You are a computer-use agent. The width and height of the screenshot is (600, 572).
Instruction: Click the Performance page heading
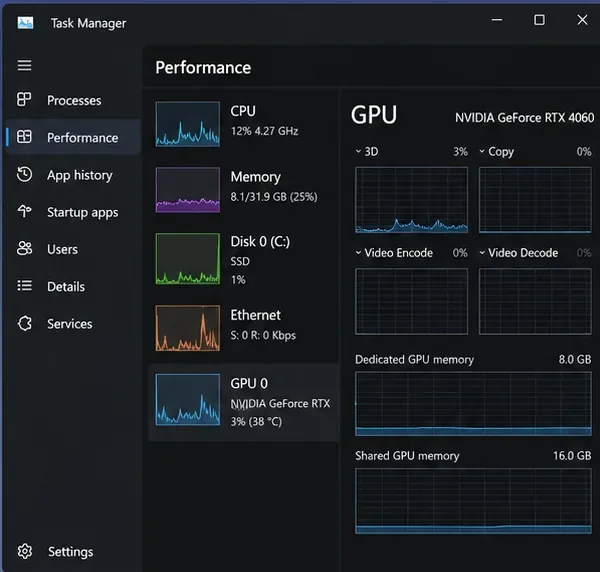pos(203,68)
